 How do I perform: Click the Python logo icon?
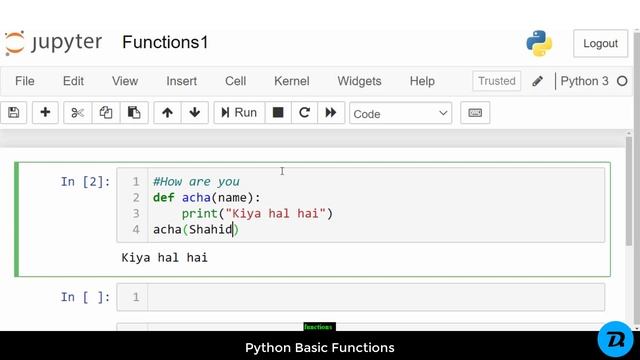[539, 43]
